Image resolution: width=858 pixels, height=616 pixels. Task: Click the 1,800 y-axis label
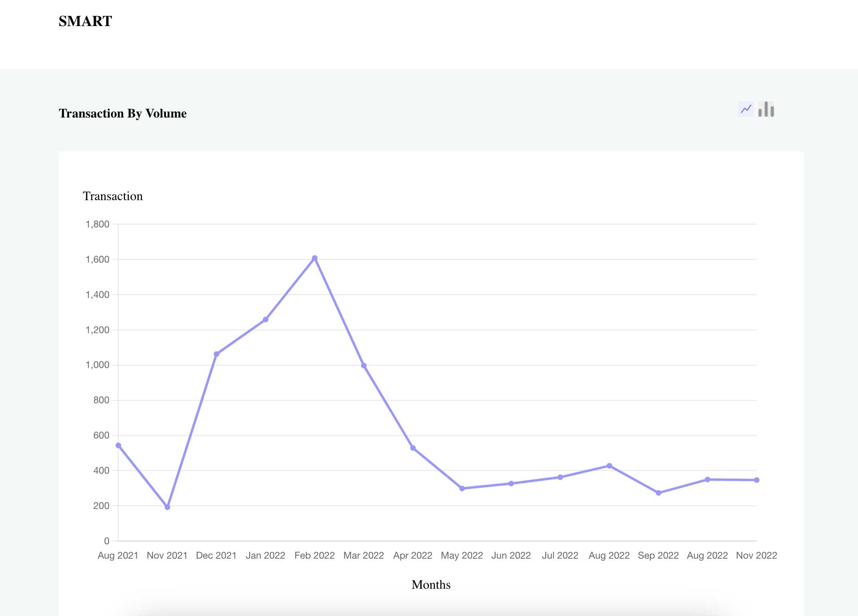[x=97, y=224]
